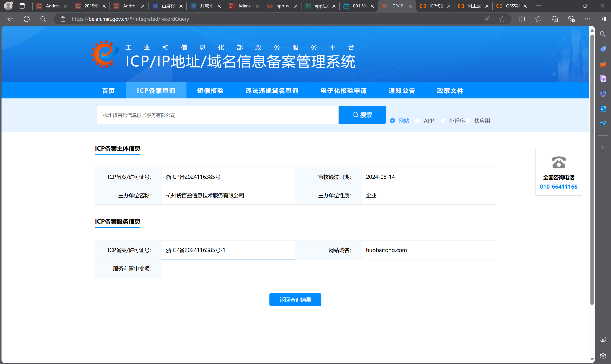Click the browser address bar URL
Viewport: 611px width, 364px height.
pyautogui.click(x=130, y=19)
